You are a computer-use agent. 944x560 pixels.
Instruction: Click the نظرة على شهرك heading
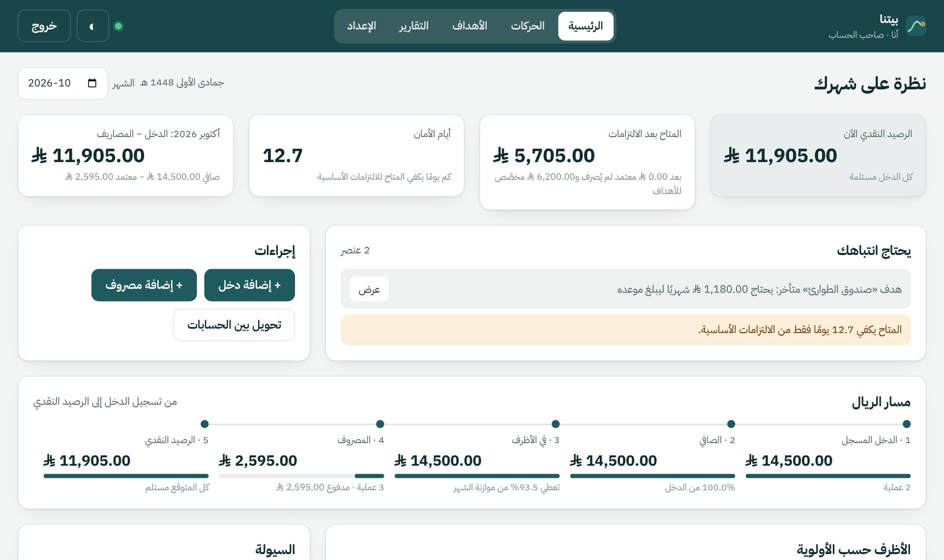pos(870,84)
